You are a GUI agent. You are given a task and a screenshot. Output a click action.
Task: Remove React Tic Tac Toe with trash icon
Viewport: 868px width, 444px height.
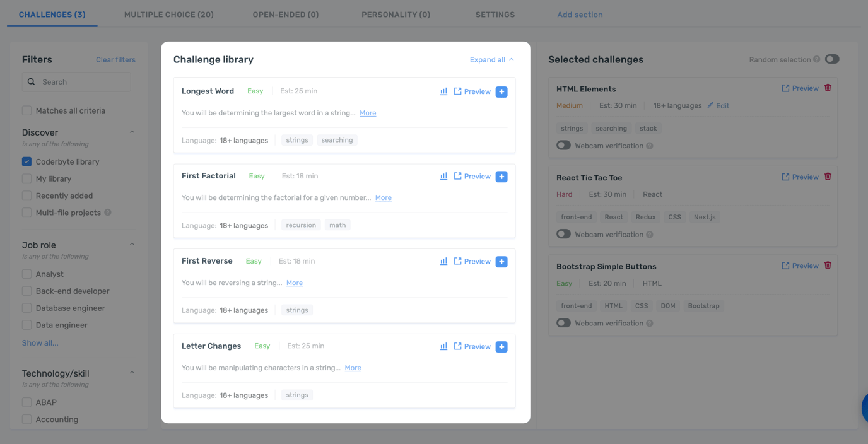click(x=828, y=177)
